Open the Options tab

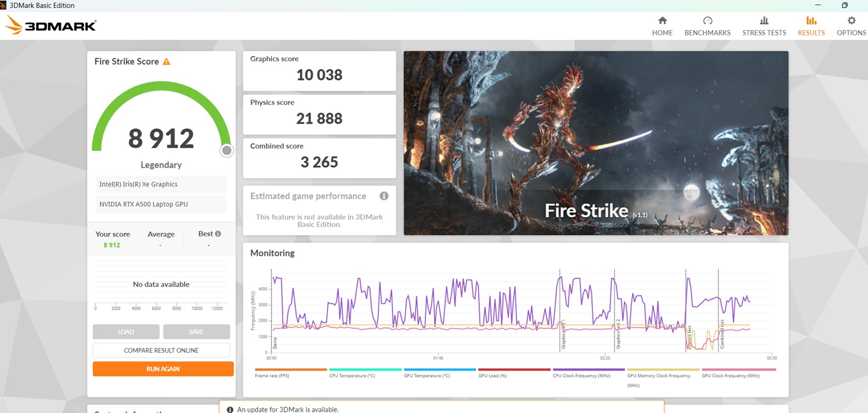pyautogui.click(x=851, y=27)
